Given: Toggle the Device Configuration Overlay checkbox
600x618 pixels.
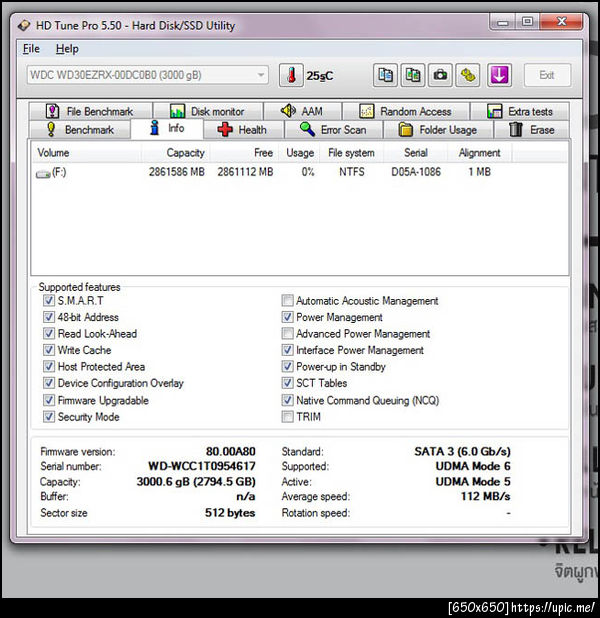Looking at the screenshot, I should (x=48, y=383).
